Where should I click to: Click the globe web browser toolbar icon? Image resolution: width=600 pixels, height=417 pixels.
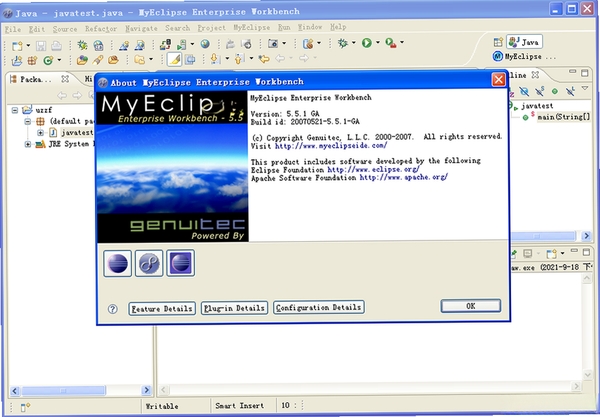click(205, 44)
